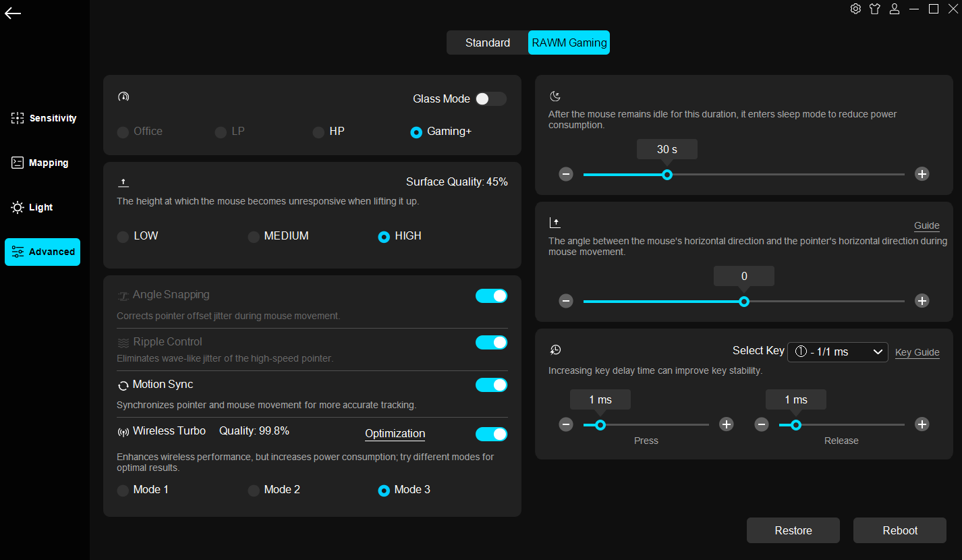Disable Ripple Control toggle
The height and width of the screenshot is (560, 962).
tap(491, 342)
